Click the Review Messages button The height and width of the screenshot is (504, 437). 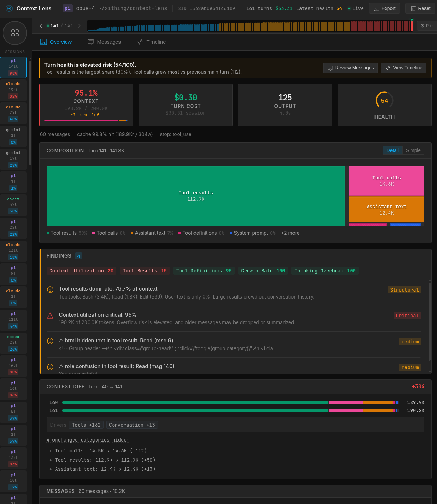(351, 68)
